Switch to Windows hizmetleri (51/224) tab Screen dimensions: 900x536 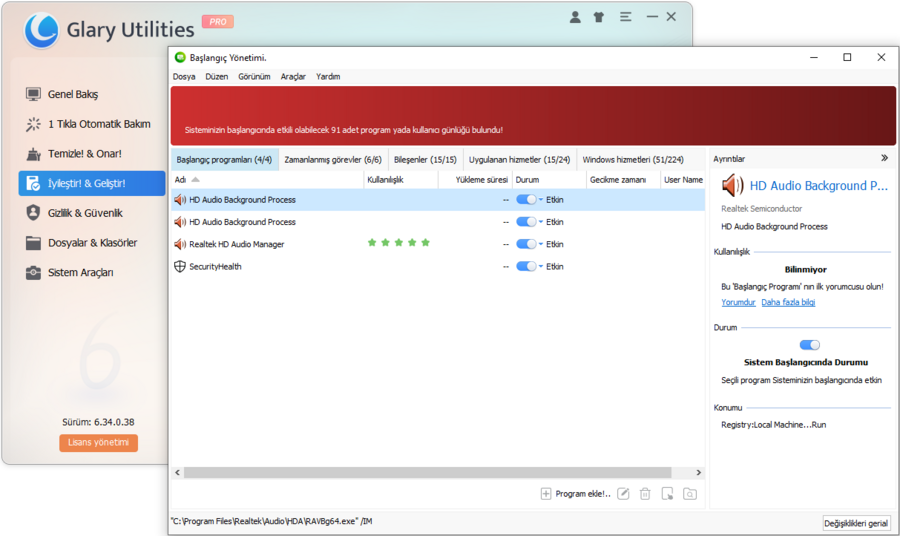click(x=633, y=160)
